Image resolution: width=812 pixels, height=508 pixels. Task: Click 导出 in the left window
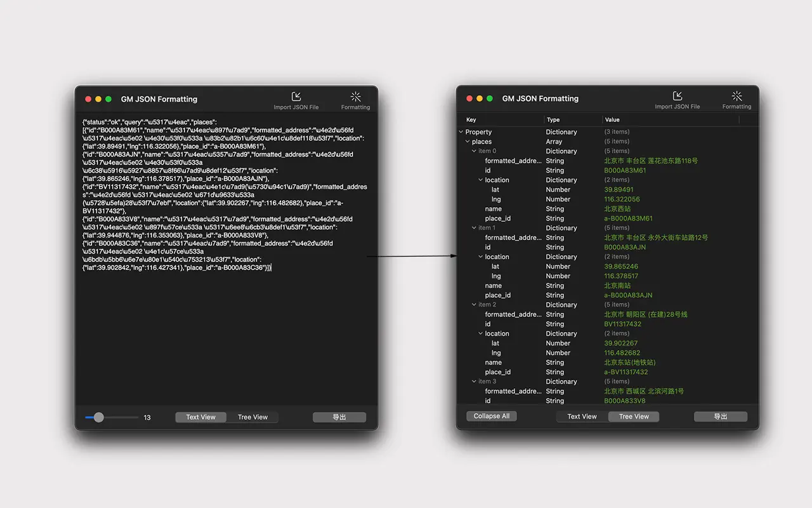(x=339, y=417)
